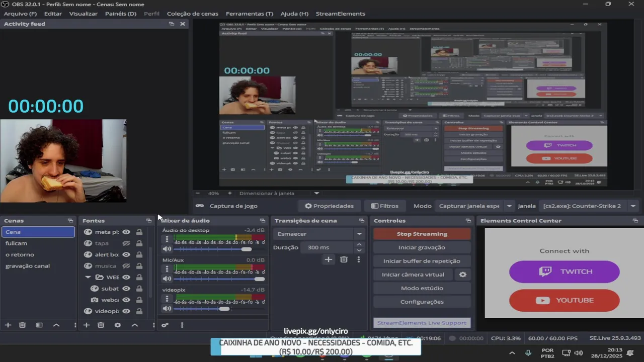644x362 pixels.
Task: Open StreamElements menu
Action: [341, 14]
